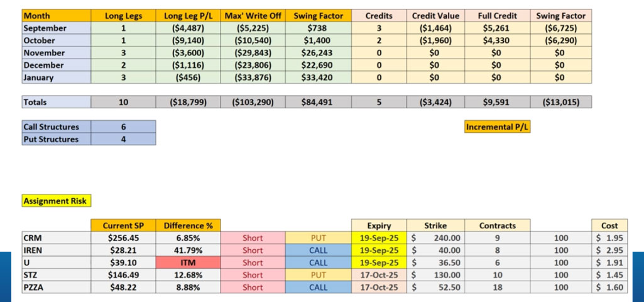This screenshot has height=302, width=644.
Task: Click the PZZA ticker cell
Action: pos(56,287)
